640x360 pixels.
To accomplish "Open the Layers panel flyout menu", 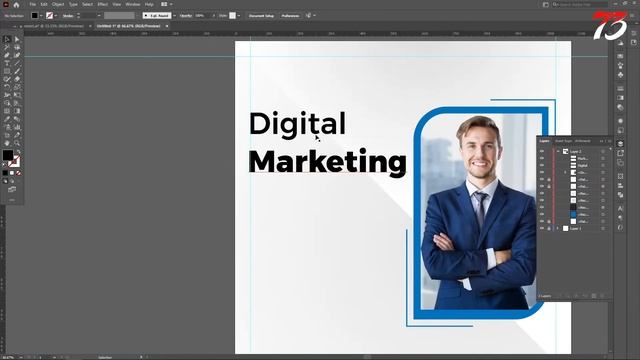I will click(610, 141).
